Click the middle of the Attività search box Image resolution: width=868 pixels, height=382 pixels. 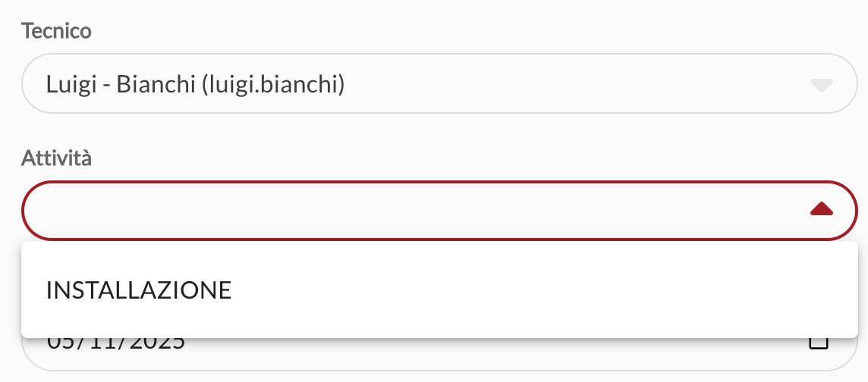point(425,211)
